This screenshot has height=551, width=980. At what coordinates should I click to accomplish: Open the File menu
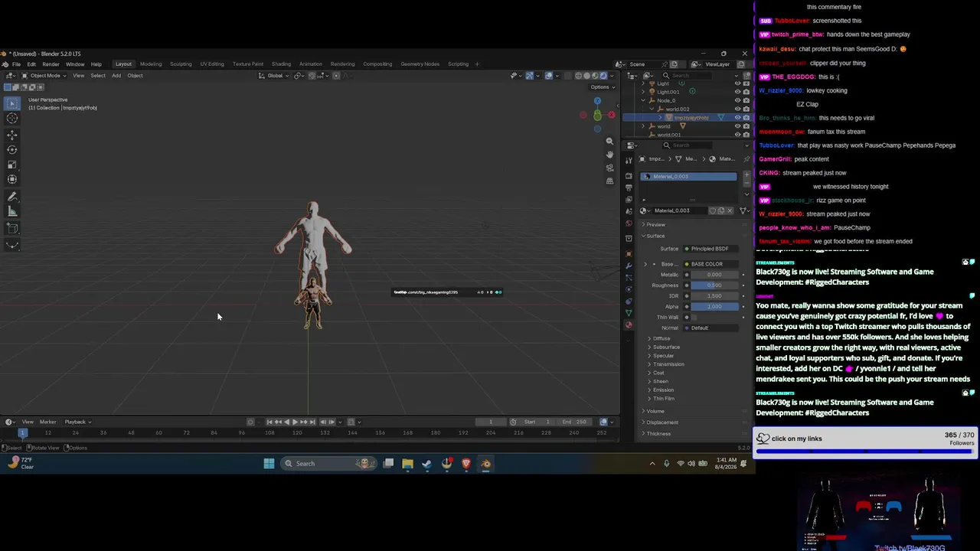click(16, 64)
